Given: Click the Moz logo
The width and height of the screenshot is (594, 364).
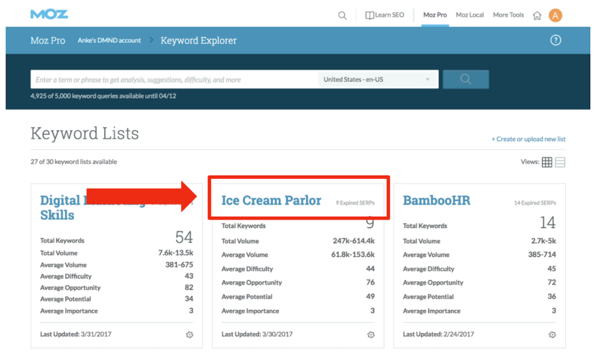Looking at the screenshot, I should (49, 14).
